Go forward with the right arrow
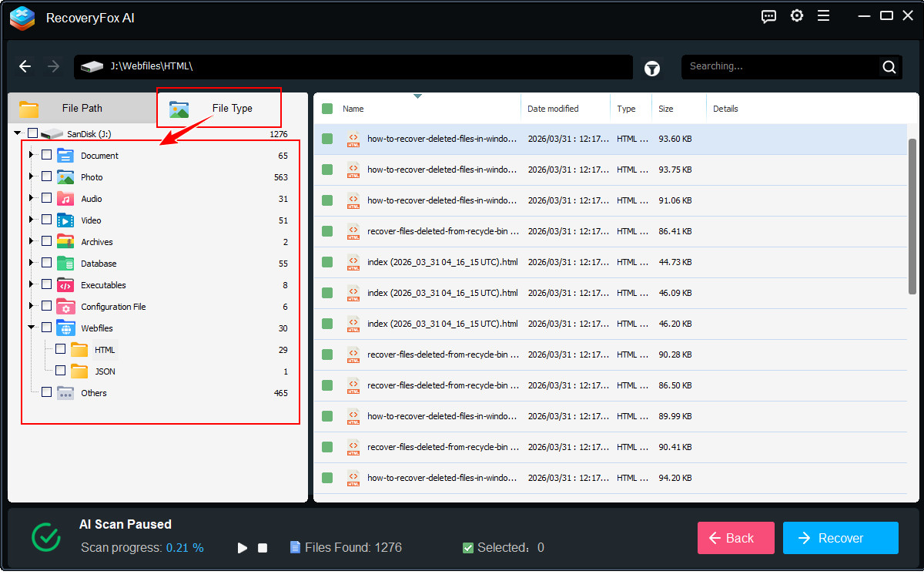Image resolution: width=924 pixels, height=578 pixels. click(x=53, y=66)
